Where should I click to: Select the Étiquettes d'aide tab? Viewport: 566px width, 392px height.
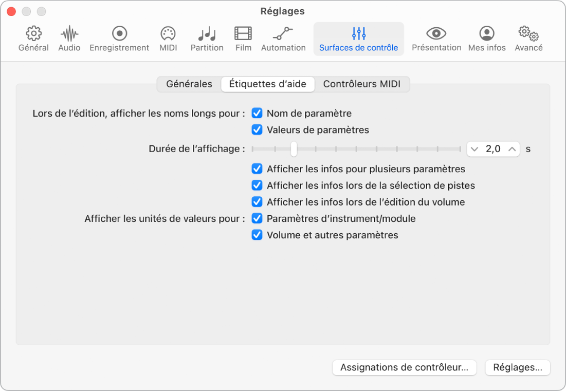268,84
